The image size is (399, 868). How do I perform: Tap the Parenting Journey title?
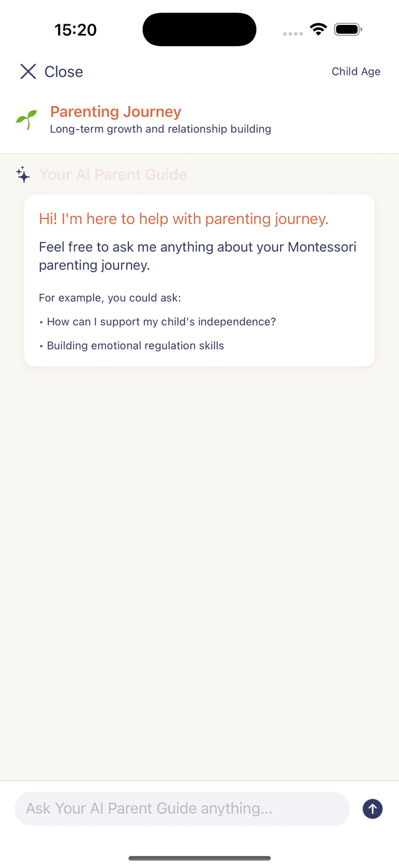(x=115, y=112)
